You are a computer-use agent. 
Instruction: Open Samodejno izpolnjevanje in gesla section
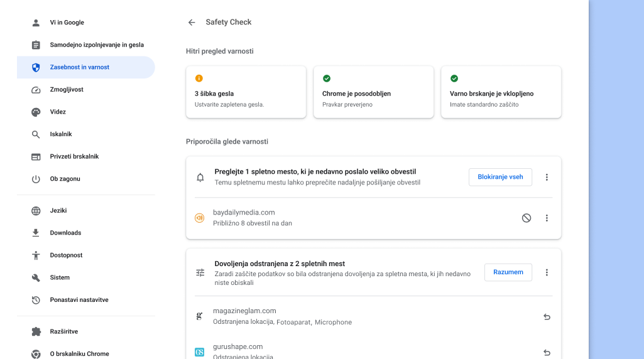tap(86, 45)
